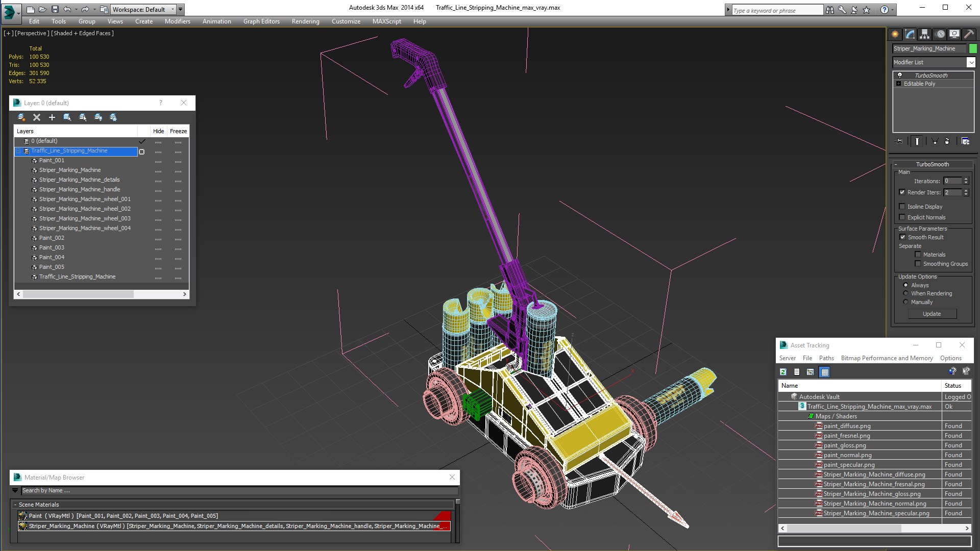Viewport: 980px width, 551px height.
Task: Select the When Rendering radio button
Action: (x=905, y=293)
